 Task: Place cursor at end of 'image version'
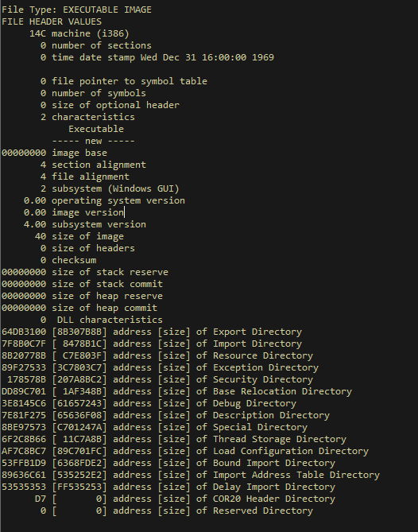click(124, 212)
